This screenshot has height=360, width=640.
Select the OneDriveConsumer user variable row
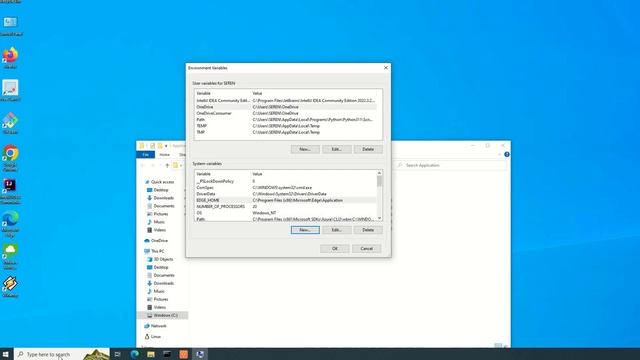point(286,113)
